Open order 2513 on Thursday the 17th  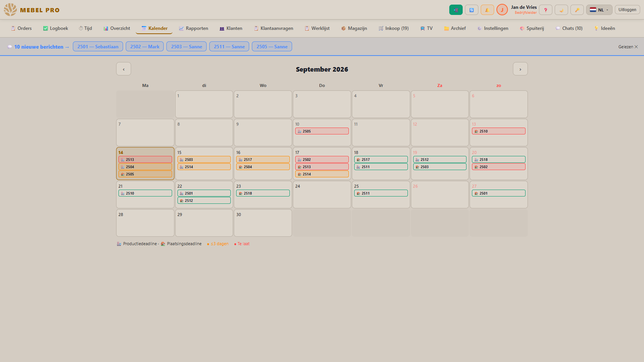click(x=322, y=167)
